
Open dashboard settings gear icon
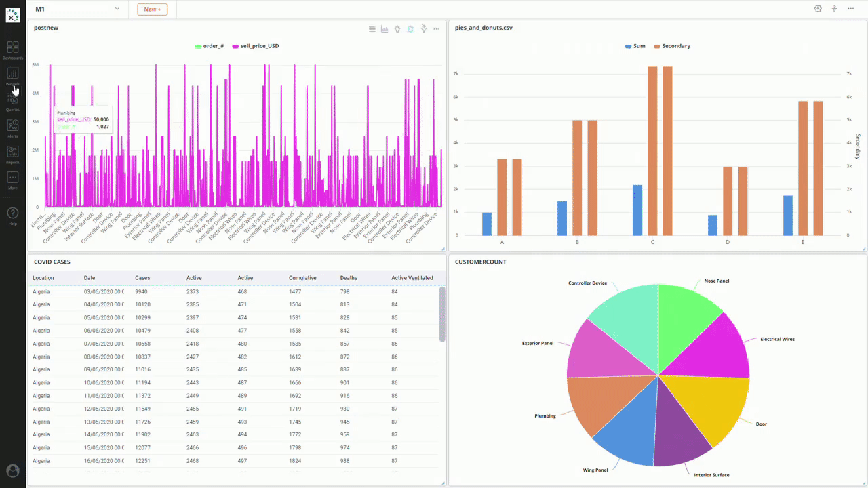click(818, 9)
